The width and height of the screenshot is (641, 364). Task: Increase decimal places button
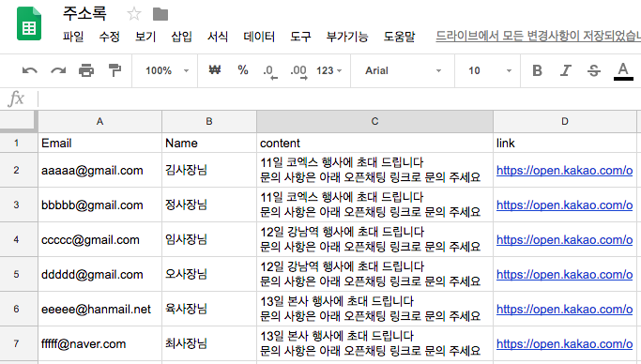[298, 71]
